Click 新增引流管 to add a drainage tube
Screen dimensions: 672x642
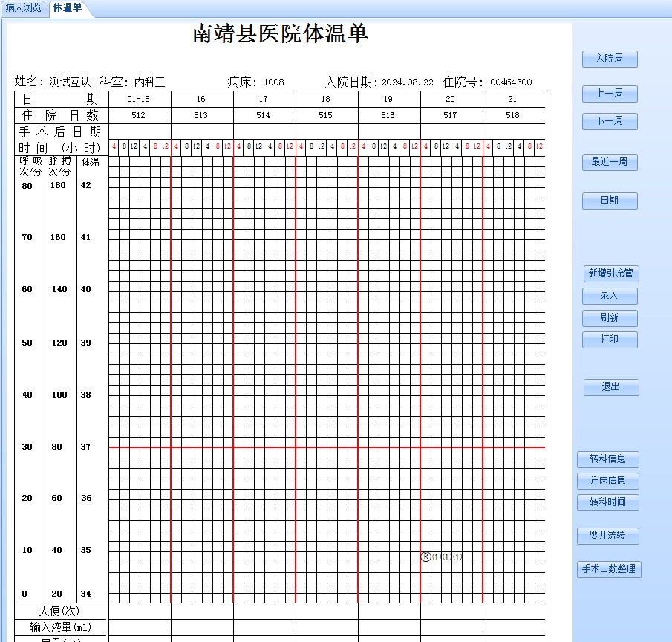click(x=611, y=273)
